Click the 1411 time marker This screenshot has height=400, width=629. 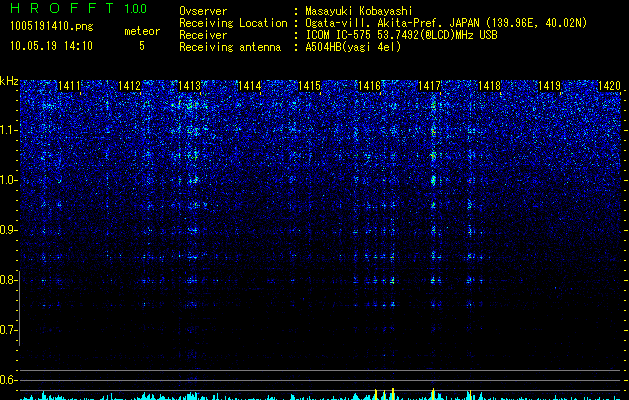click(x=69, y=85)
